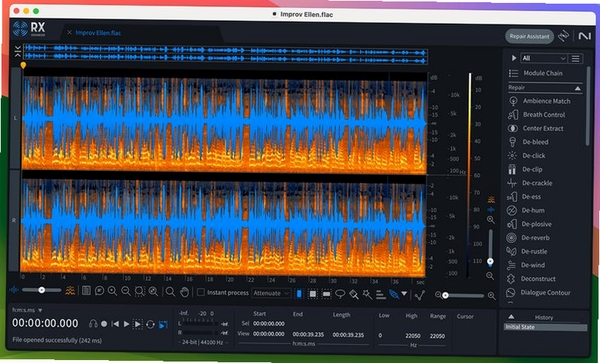Click the Native Instruments logo icon

pyautogui.click(x=584, y=36)
